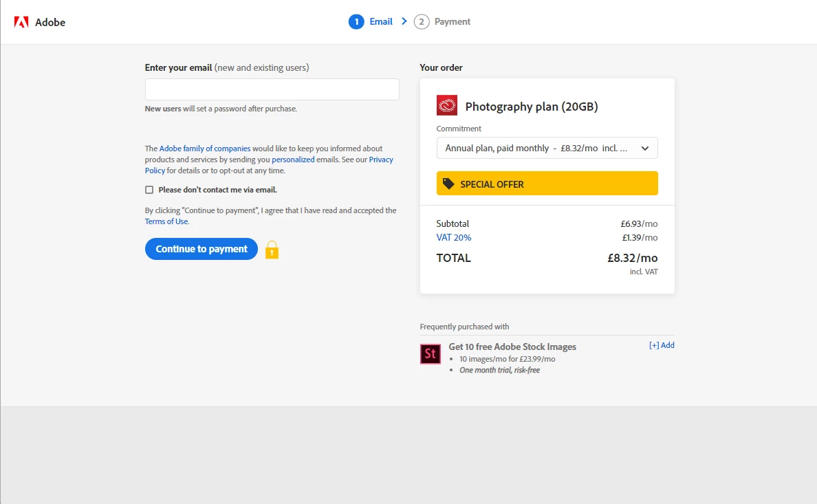Click the chevron arrow between Email and Payment

click(404, 21)
